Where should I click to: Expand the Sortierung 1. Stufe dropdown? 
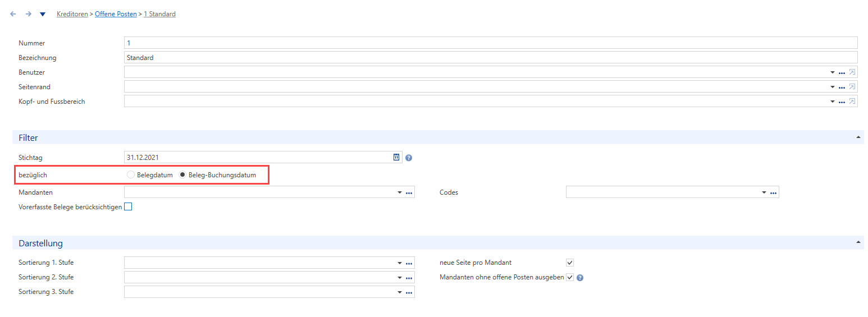pos(400,263)
